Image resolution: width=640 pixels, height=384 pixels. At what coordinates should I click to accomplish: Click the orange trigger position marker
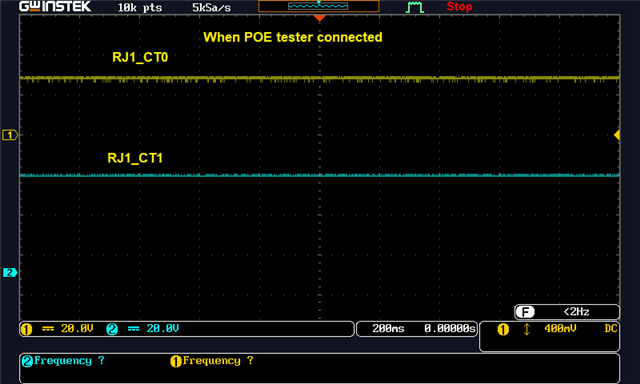coord(319,18)
